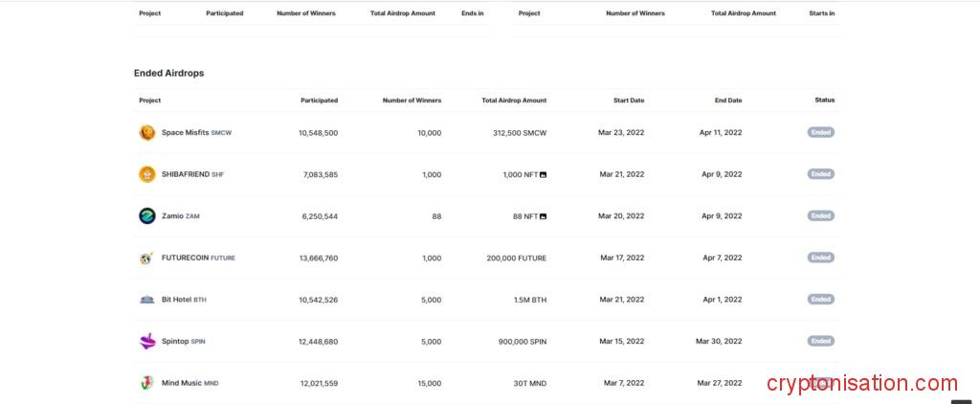Click the Status column header
Screen dimensions: 980x404
[x=824, y=100]
